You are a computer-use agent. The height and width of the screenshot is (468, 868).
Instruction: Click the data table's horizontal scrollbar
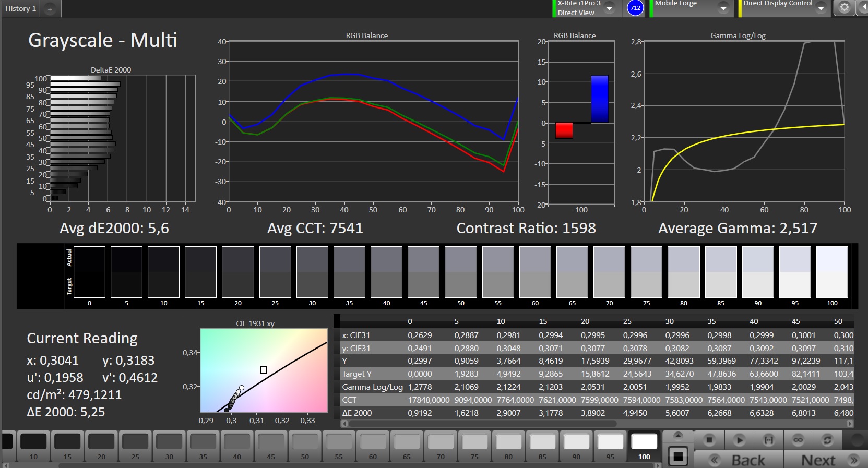coord(595,424)
